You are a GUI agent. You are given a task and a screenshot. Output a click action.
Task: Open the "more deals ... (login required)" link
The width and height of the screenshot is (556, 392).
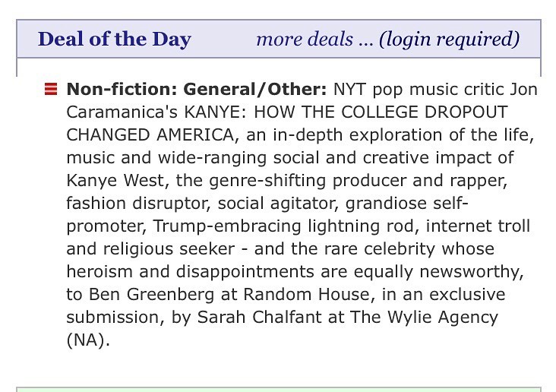click(387, 39)
